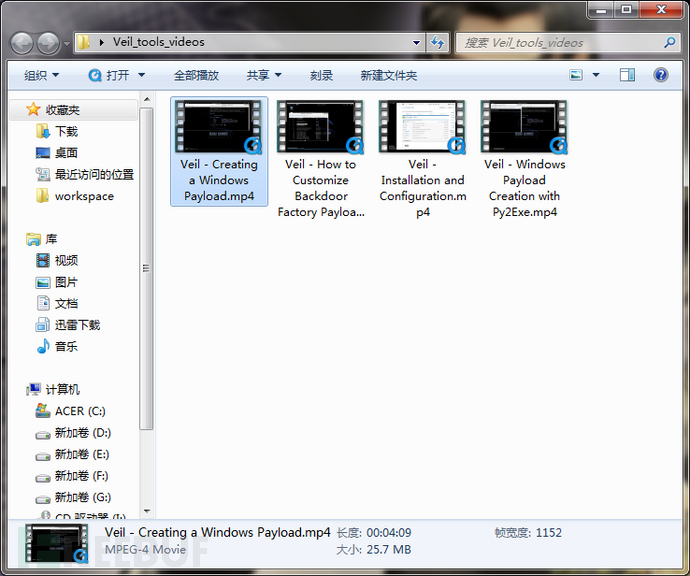Click the sidebar scrollbar down arrow
This screenshot has width=690, height=576.
pyautogui.click(x=147, y=511)
